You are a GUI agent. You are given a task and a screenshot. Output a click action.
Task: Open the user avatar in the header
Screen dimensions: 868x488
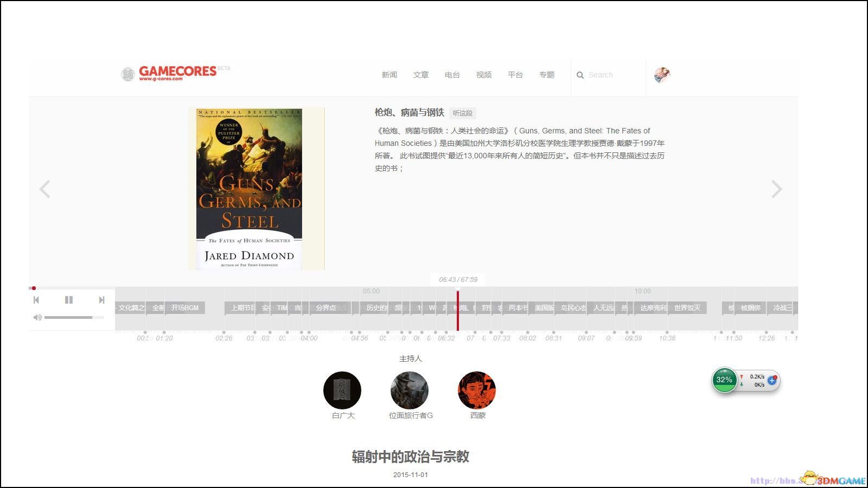662,75
